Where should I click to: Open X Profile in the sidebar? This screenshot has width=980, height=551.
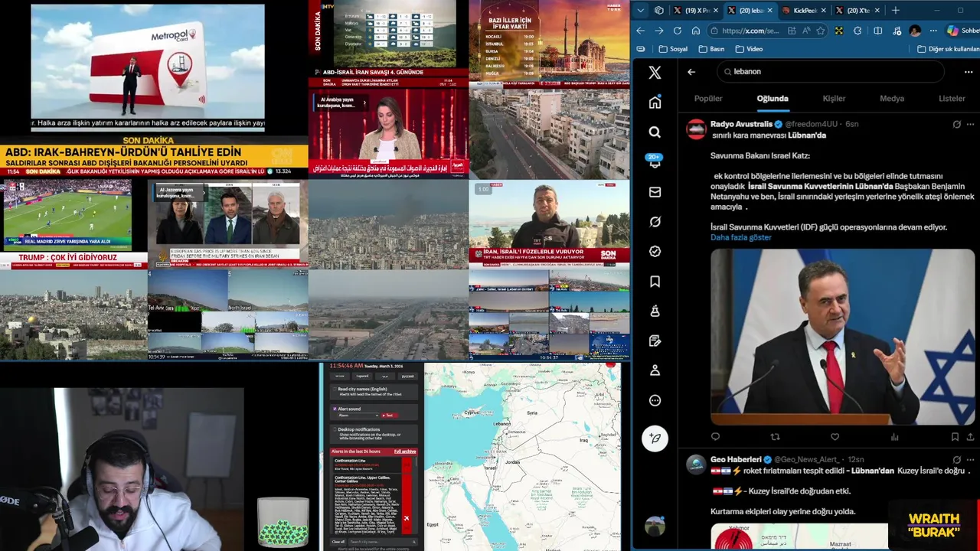point(655,370)
